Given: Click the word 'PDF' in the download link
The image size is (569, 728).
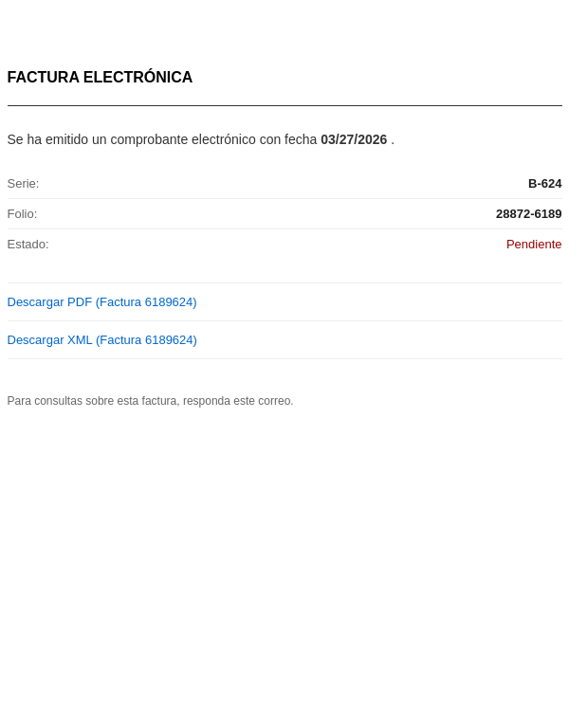Looking at the screenshot, I should (80, 302).
